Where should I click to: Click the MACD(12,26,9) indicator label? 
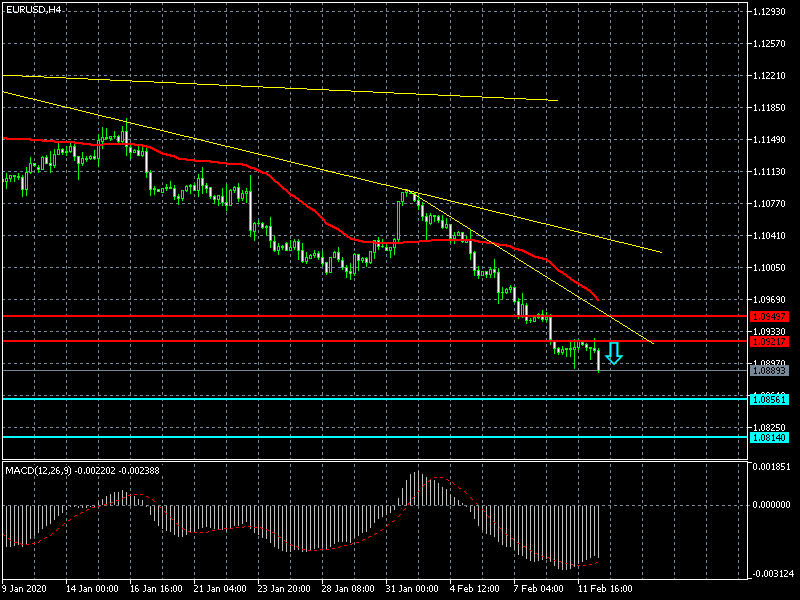50,469
